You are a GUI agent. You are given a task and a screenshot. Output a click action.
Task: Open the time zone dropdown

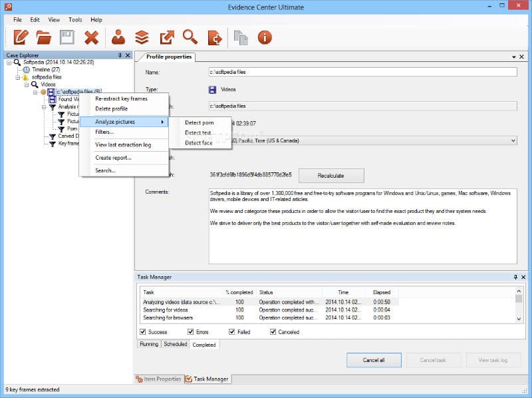point(511,140)
